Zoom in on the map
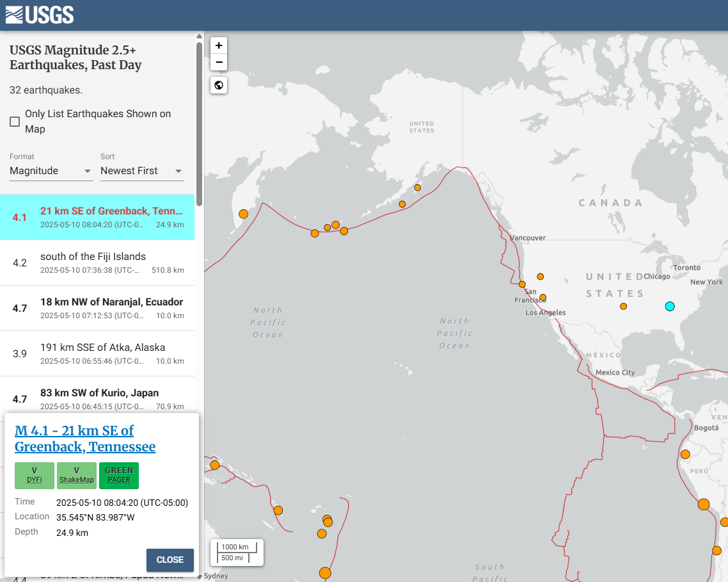Viewport: 728px width, 582px height. coord(219,45)
